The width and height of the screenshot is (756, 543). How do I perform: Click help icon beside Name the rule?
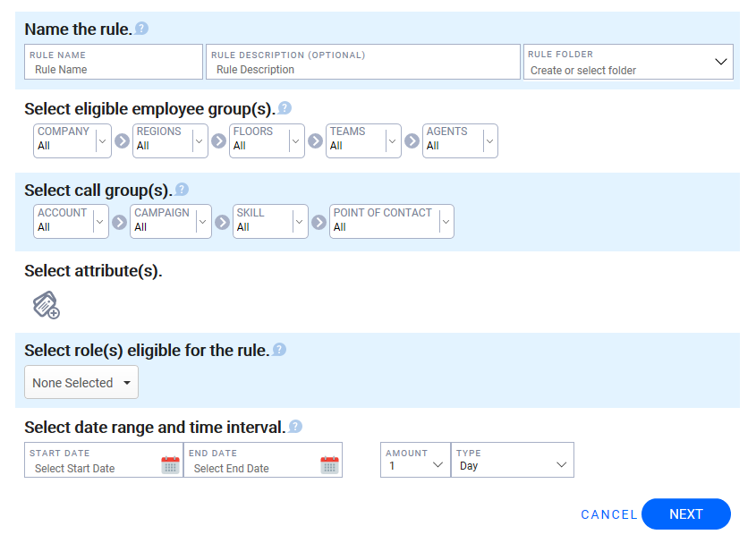pos(141,29)
